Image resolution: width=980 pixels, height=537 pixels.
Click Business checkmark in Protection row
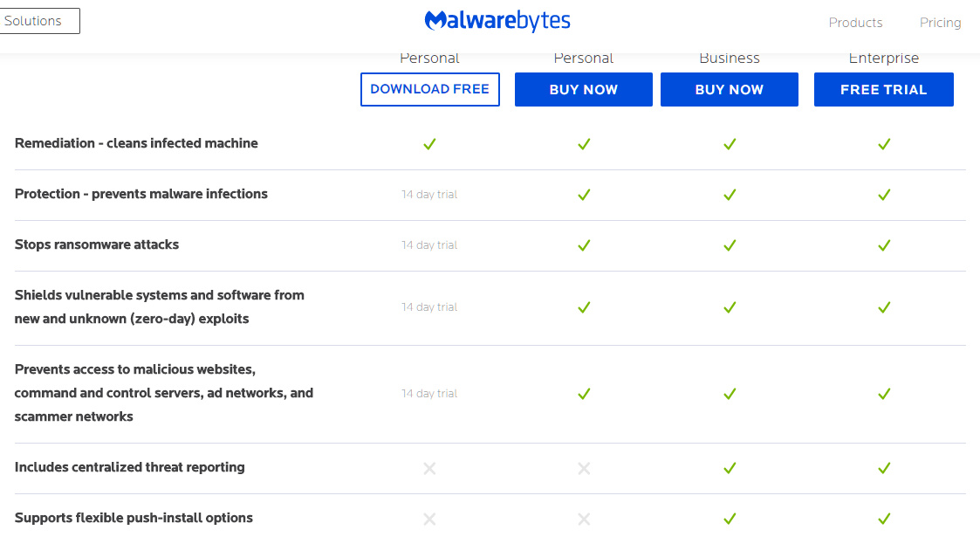coord(730,195)
